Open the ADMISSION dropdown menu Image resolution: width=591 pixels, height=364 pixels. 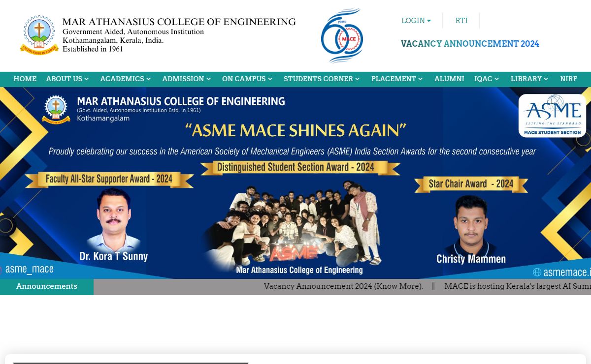[x=187, y=79]
